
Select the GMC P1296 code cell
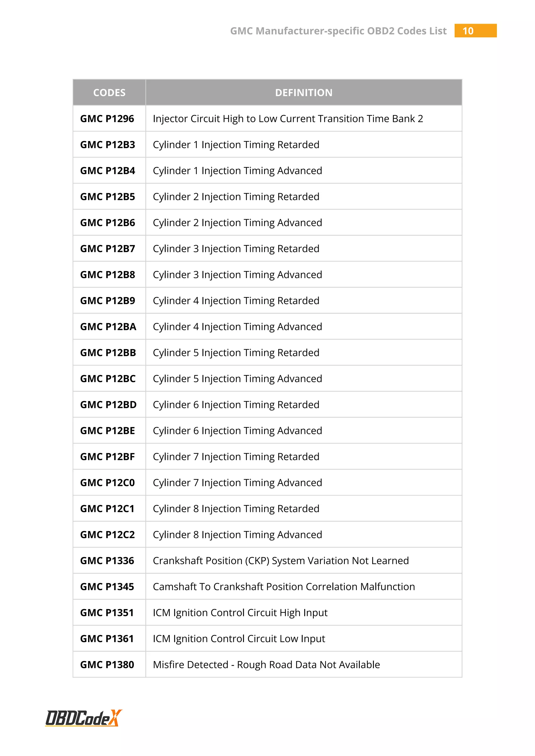point(109,119)
